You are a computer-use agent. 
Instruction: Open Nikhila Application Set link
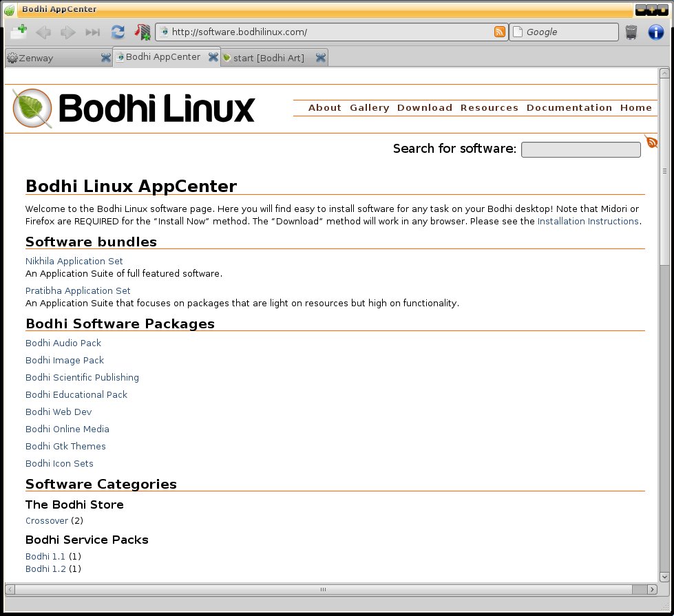coord(74,262)
